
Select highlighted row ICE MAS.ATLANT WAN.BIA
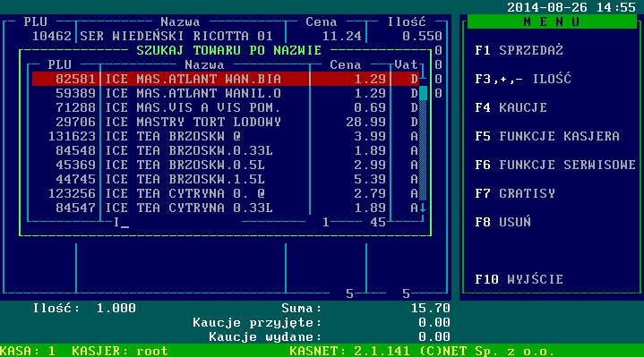[x=226, y=79]
